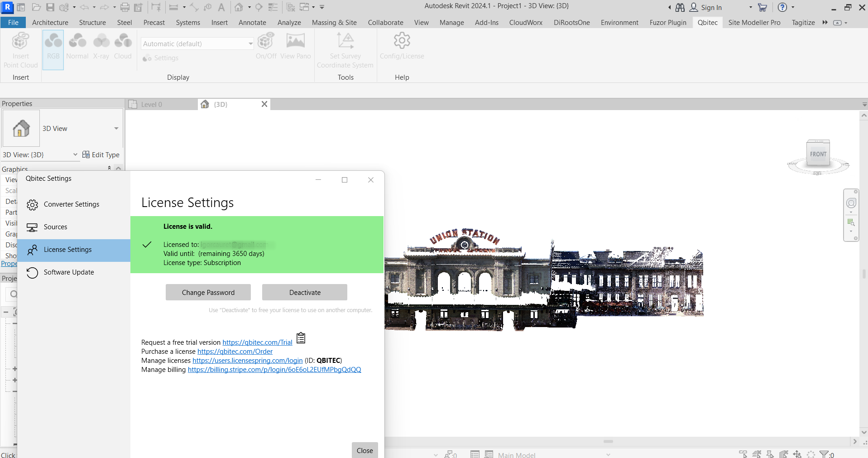Click Edit Type in Properties panel

tap(101, 155)
